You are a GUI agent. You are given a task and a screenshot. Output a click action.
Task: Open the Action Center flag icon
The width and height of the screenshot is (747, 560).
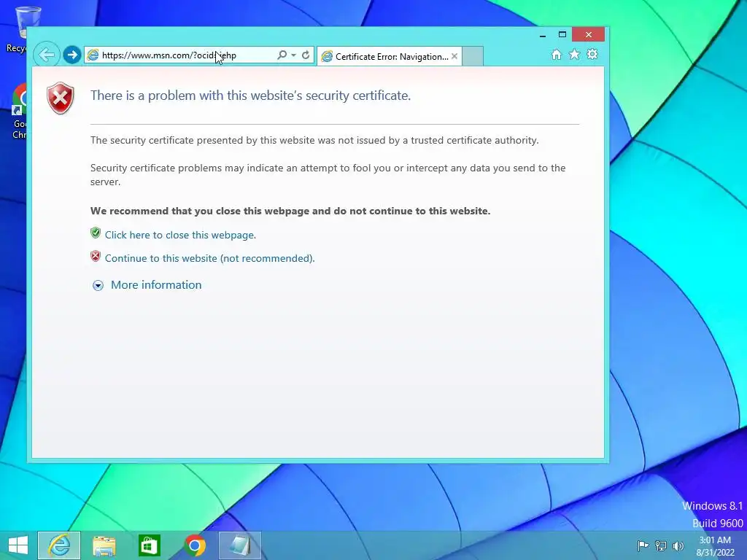tap(643, 545)
